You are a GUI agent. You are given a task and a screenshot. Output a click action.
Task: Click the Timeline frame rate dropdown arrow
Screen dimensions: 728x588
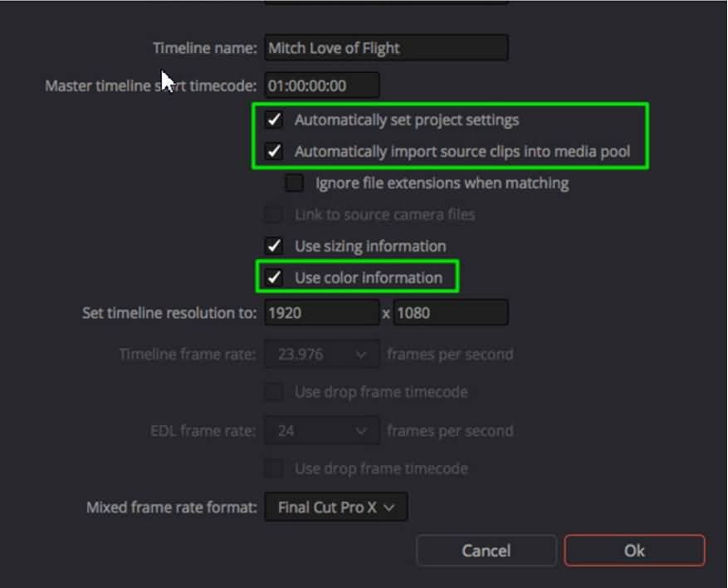pyautogui.click(x=361, y=355)
